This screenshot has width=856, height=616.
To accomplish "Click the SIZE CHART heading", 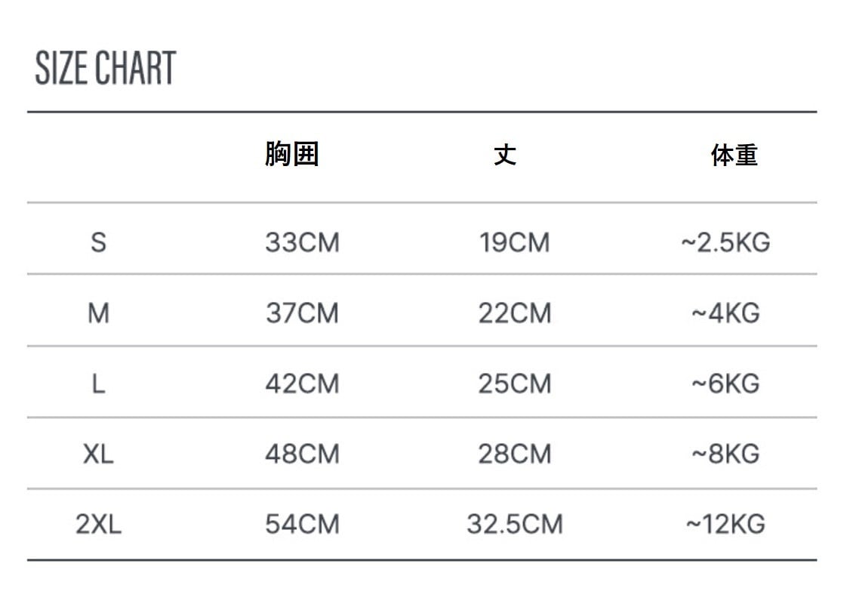I will coord(106,68).
